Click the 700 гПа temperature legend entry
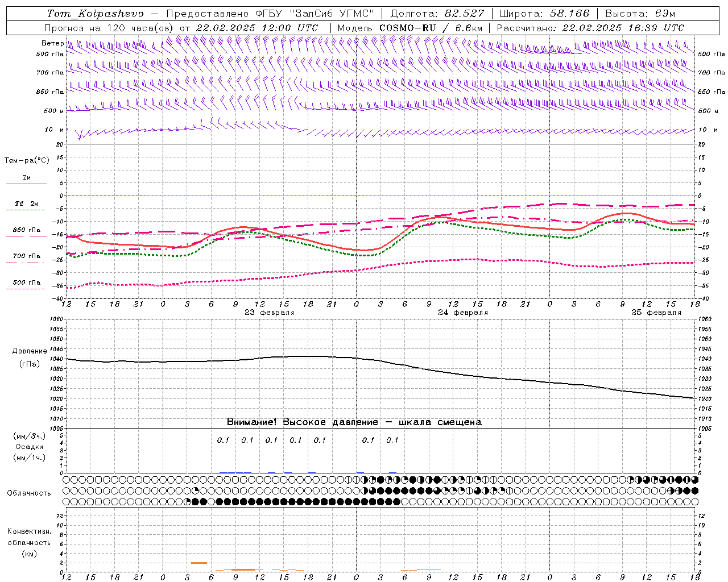728x582 pixels. (27, 256)
